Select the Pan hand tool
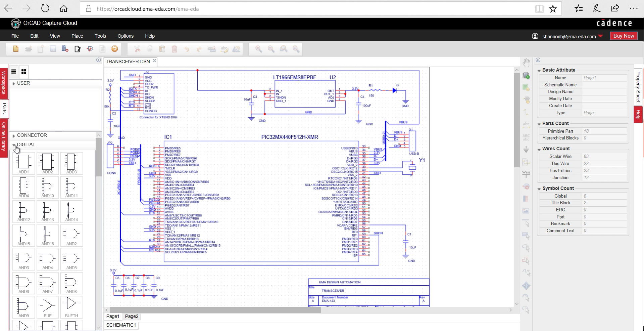 pos(526,63)
